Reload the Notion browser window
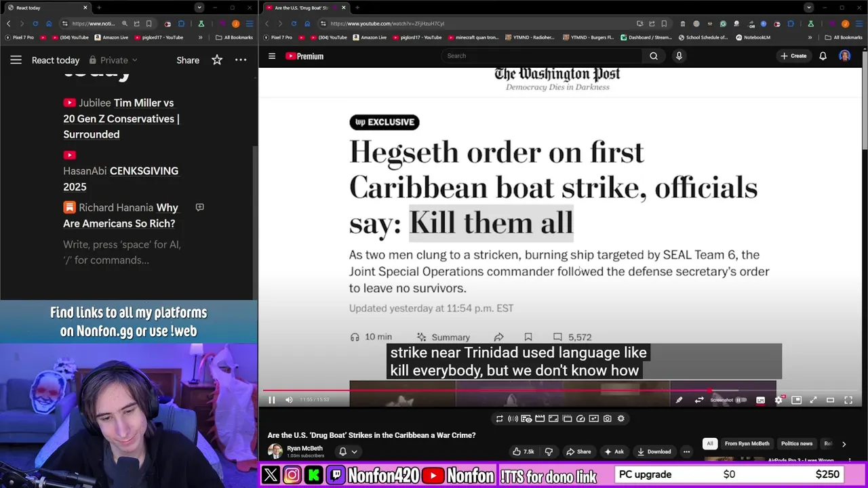Screen dimensions: 868x488 [35, 24]
